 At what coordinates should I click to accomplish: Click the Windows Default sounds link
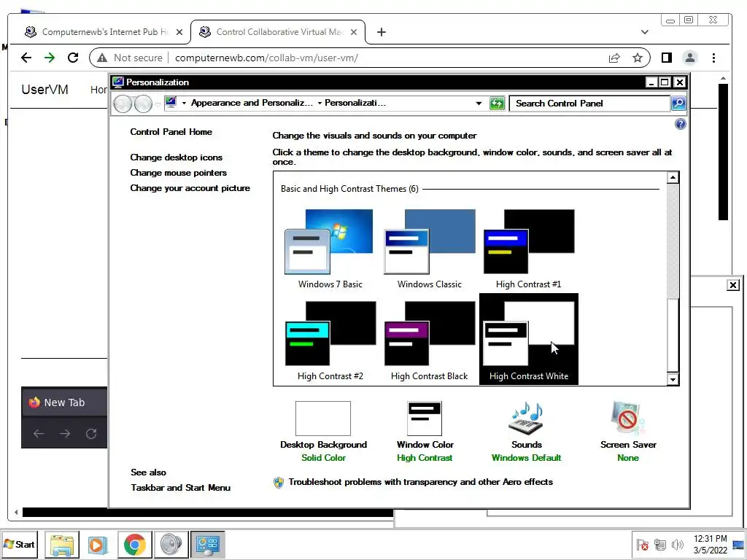tap(526, 458)
